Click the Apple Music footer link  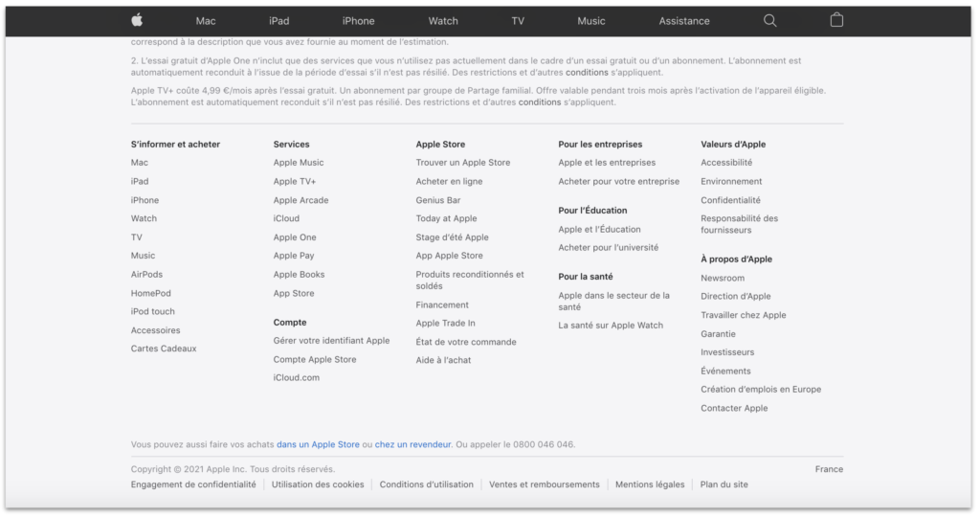point(299,163)
